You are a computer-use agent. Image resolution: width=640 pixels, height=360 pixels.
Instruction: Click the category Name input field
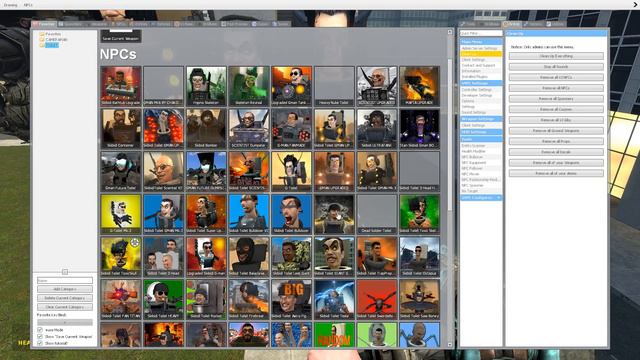(65, 280)
